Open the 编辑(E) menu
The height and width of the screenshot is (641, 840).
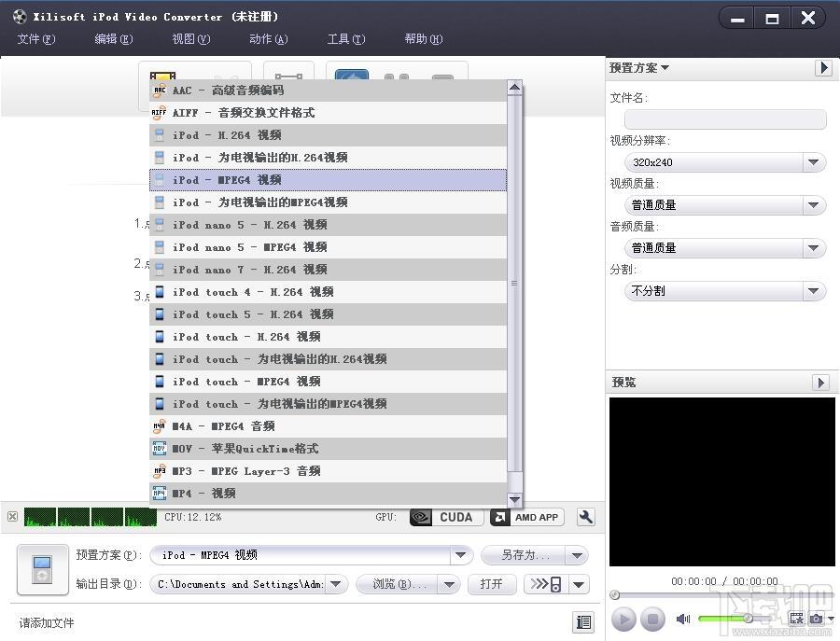[x=114, y=39]
